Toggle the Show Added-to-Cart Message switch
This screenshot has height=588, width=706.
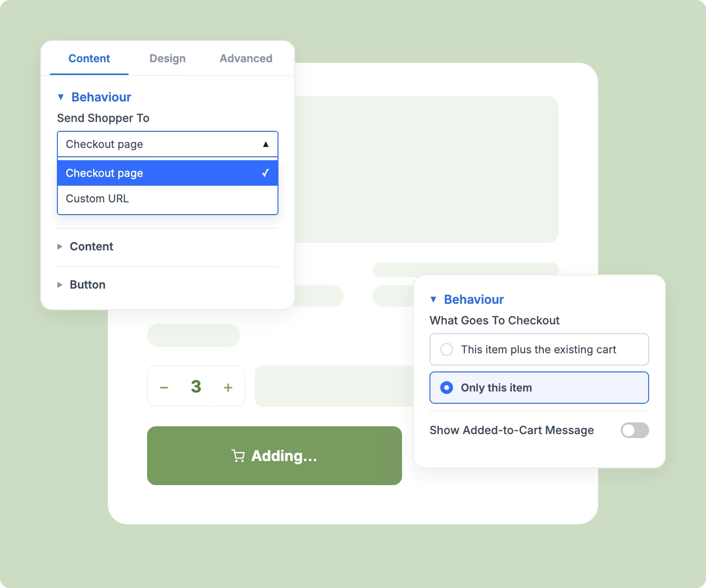coord(635,430)
